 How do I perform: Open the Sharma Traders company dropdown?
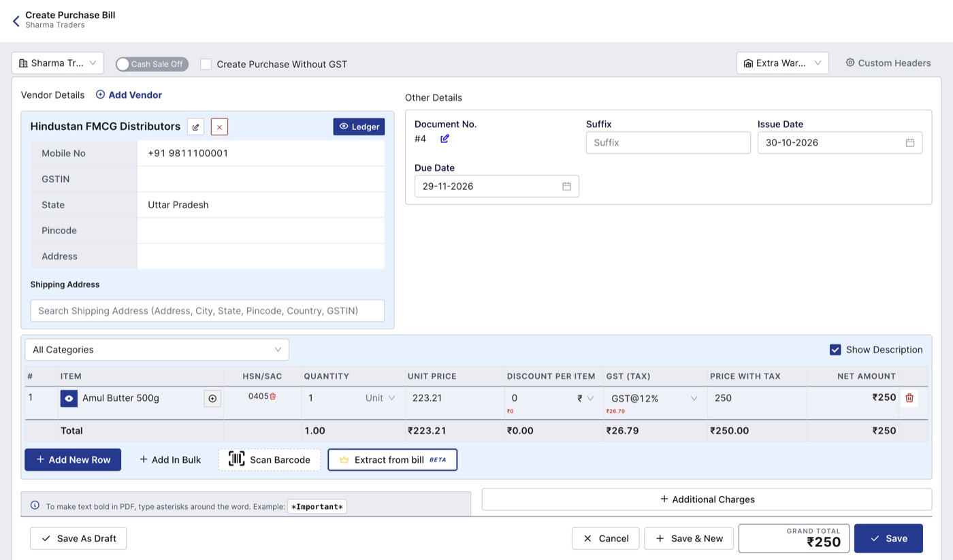[58, 63]
